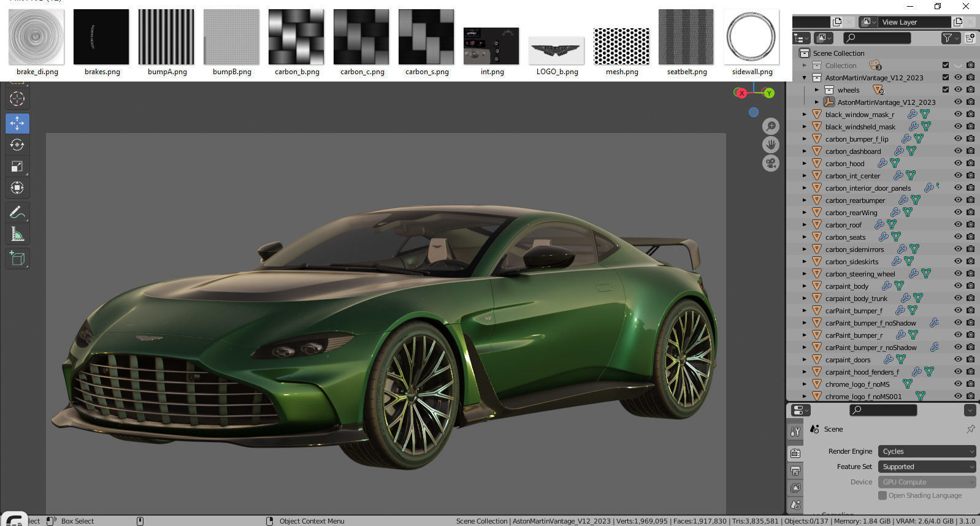The image size is (980, 526).
Task: Click the modifier wrench on carpaint_doors
Action: [x=888, y=360]
